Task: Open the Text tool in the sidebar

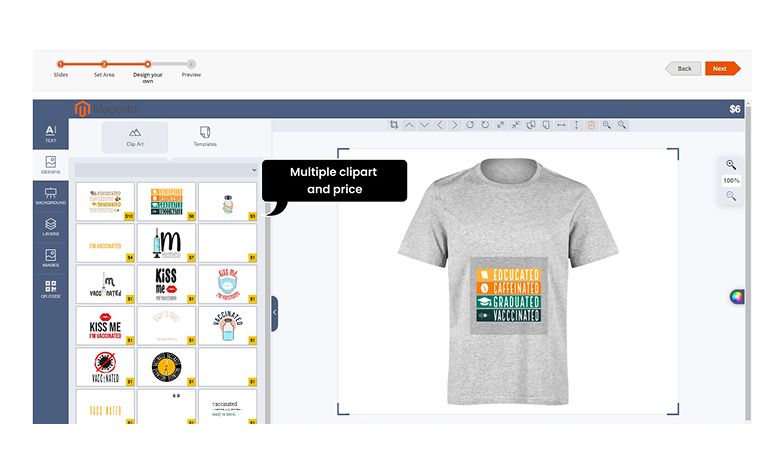Action: point(50,134)
